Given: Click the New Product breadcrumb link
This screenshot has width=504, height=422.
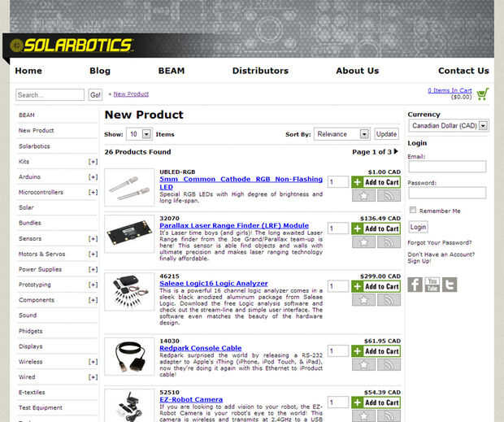Looking at the screenshot, I should pos(131,94).
